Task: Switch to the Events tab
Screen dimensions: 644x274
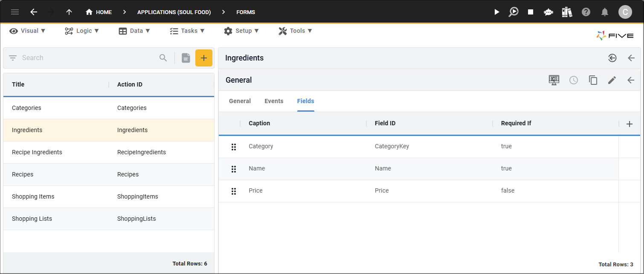Action: tap(274, 101)
